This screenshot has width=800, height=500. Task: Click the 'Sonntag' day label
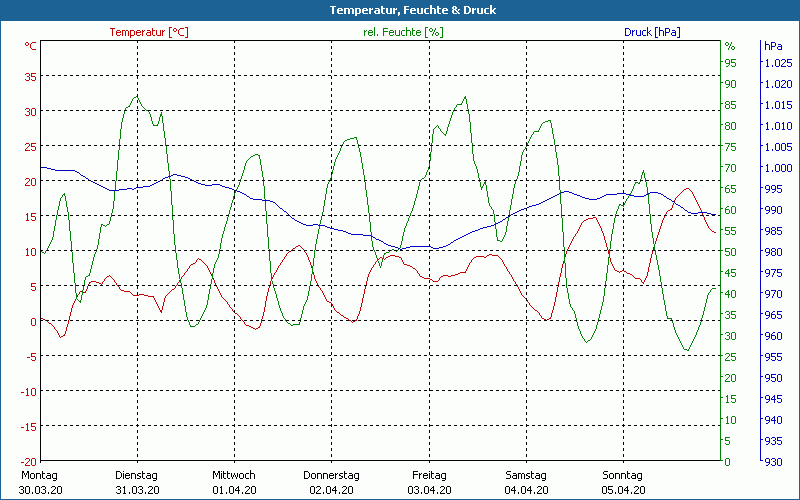[622, 475]
